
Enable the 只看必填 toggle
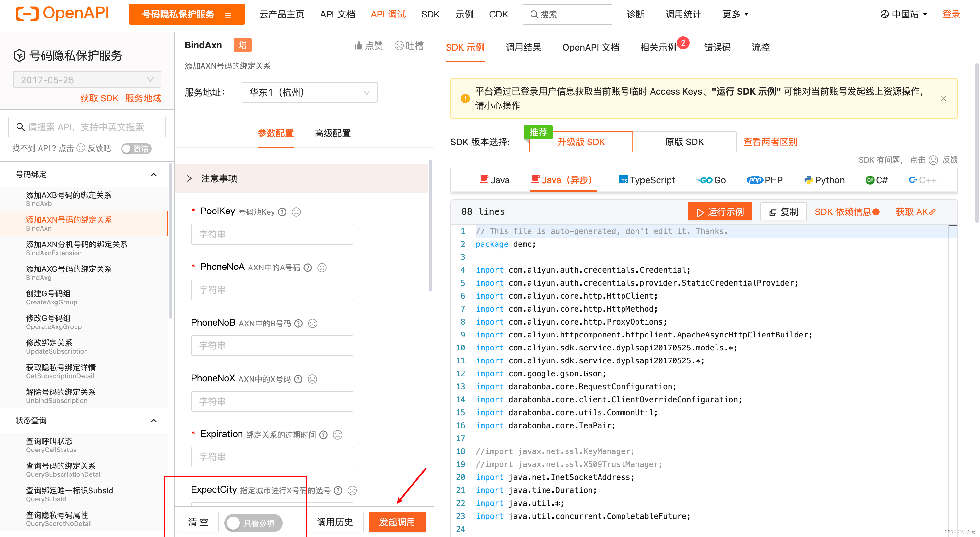234,523
